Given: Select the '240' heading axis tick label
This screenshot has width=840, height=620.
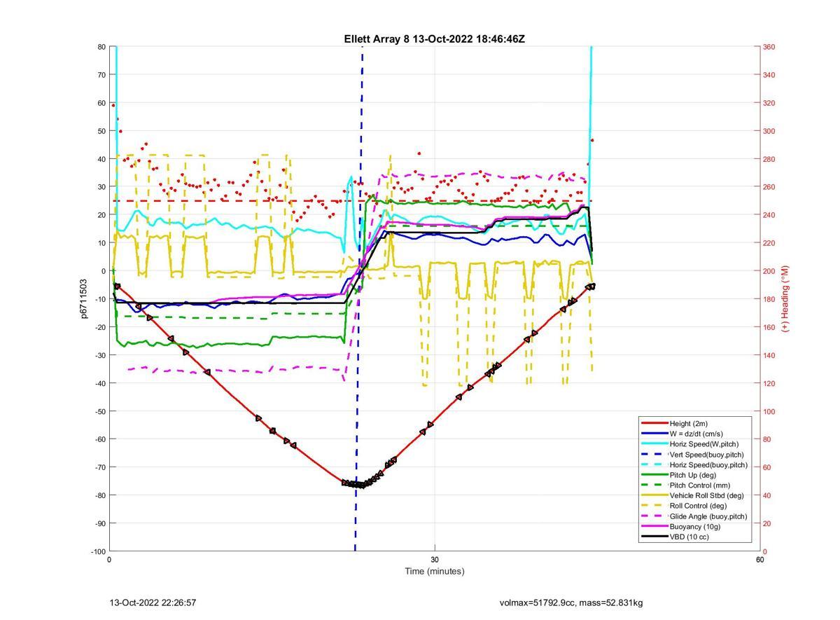Looking at the screenshot, I should 769,215.
